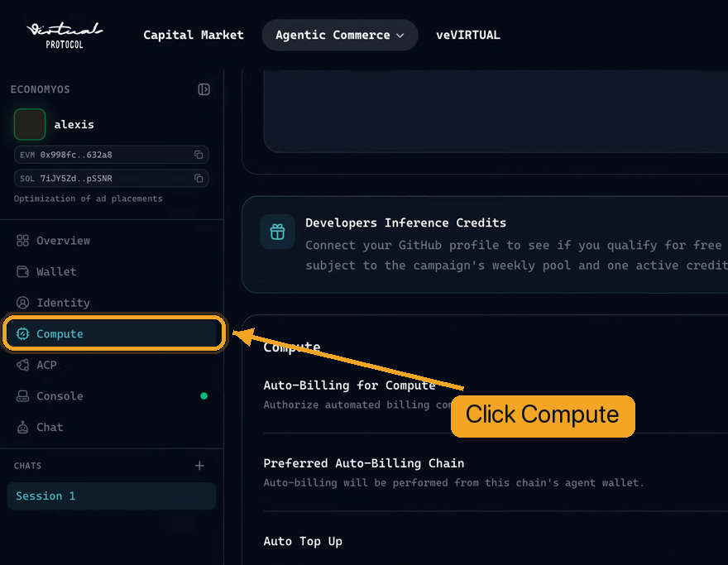Open the Overview page
The height and width of the screenshot is (565, 728).
[x=112, y=241]
